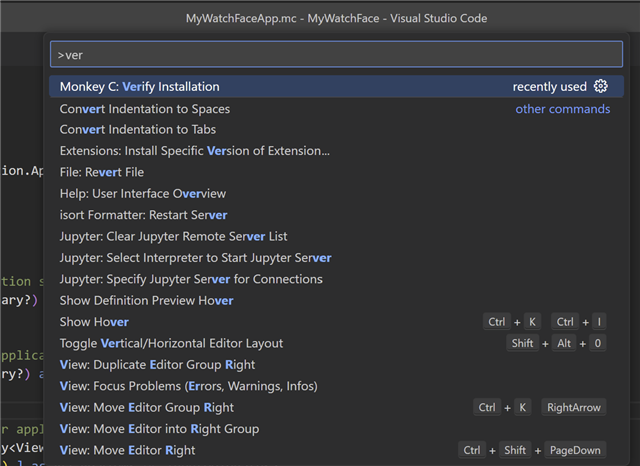This screenshot has width=640, height=466.
Task: Click the 'recently used' label
Action: (x=549, y=87)
